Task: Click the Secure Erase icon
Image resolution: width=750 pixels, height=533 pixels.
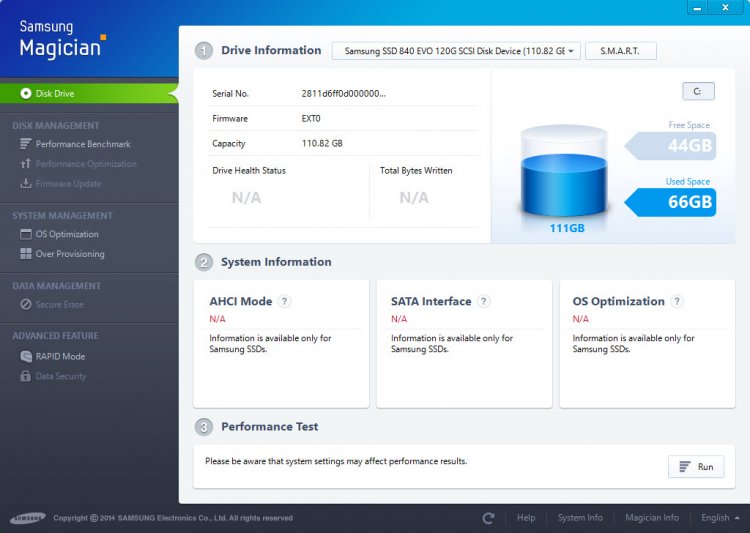Action: (x=26, y=304)
